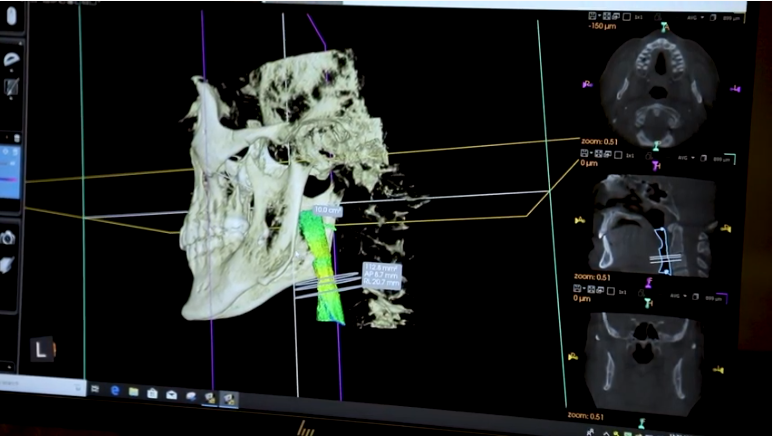Click the 1x1 layout button in axial view
This screenshot has width=773, height=436.
click(639, 15)
